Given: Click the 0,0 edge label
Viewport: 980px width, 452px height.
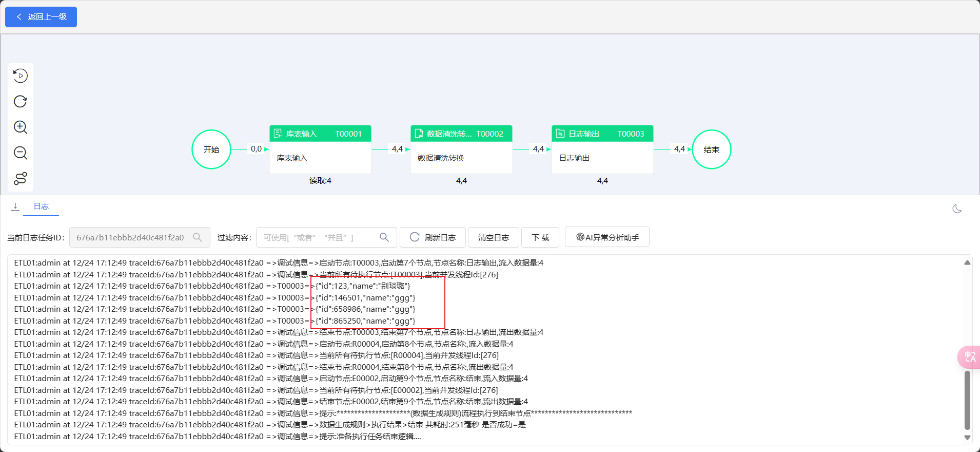Looking at the screenshot, I should (x=256, y=149).
